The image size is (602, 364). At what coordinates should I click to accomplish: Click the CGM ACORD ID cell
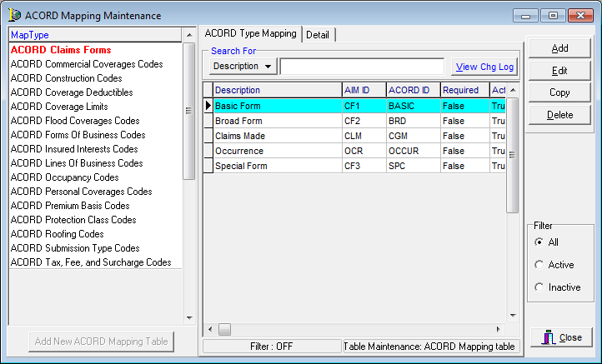click(x=413, y=136)
